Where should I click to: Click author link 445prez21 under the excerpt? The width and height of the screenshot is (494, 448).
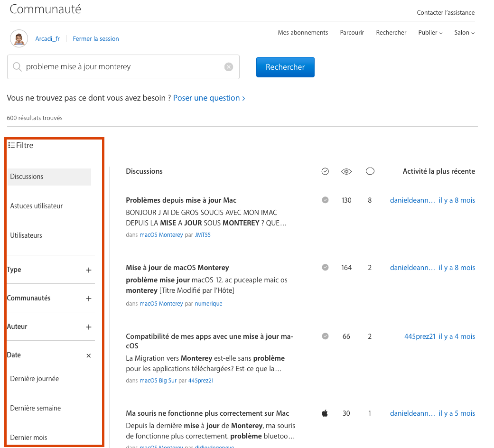(201, 381)
